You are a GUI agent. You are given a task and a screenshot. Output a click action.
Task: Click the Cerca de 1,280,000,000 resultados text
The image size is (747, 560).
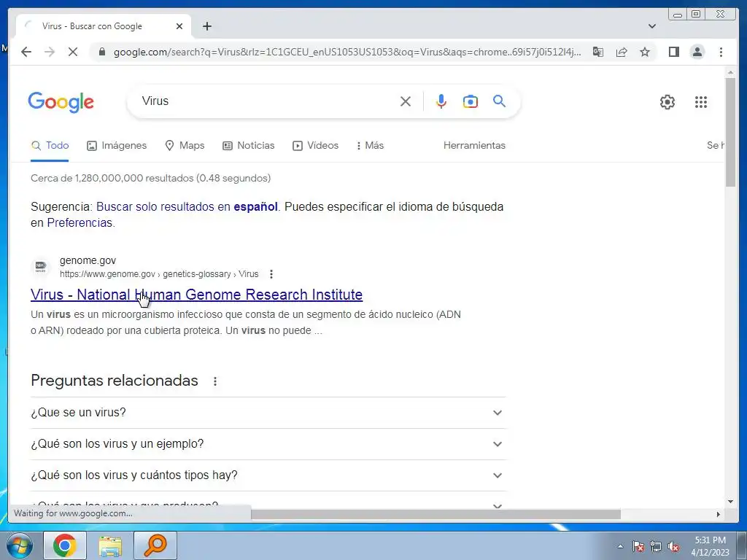click(150, 178)
